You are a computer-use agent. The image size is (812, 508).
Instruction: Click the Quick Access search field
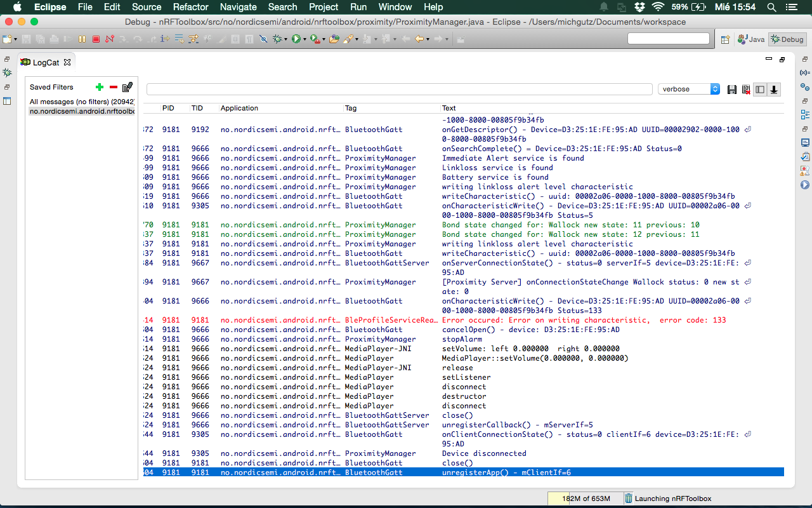click(x=669, y=39)
